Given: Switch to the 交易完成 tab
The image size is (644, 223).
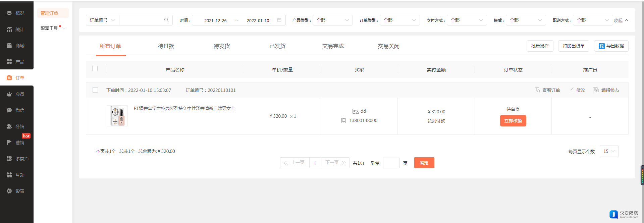Looking at the screenshot, I should point(333,46).
